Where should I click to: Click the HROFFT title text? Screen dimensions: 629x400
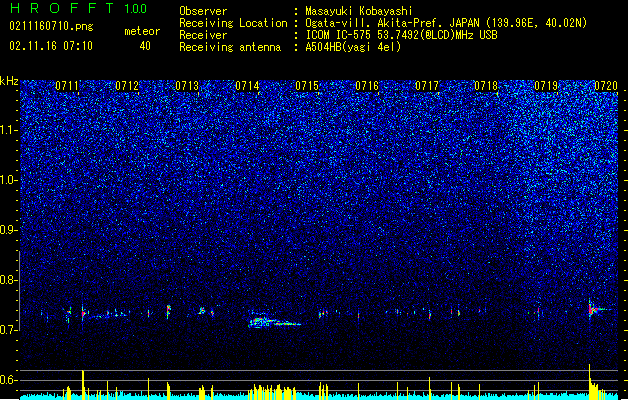(62, 8)
